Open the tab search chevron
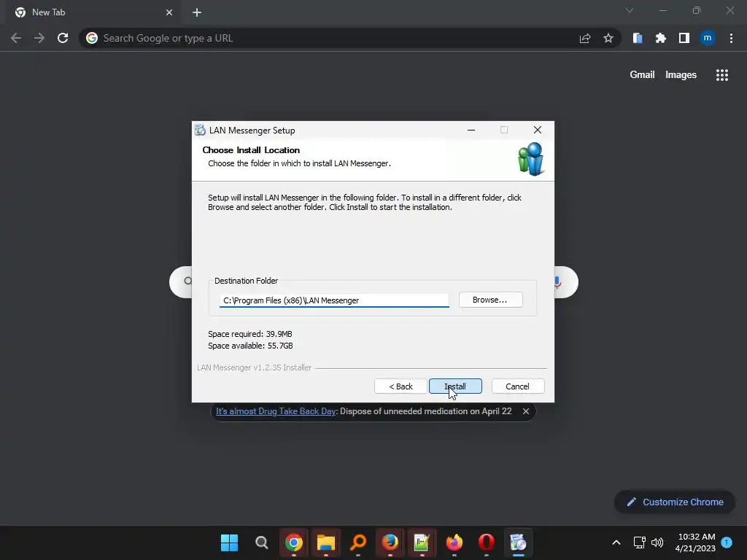 coord(630,10)
